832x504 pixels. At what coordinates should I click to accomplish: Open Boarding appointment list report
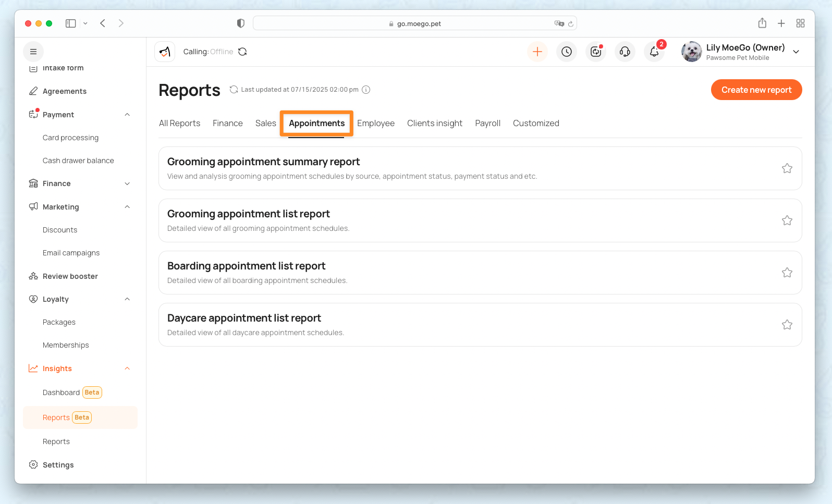tap(480, 273)
